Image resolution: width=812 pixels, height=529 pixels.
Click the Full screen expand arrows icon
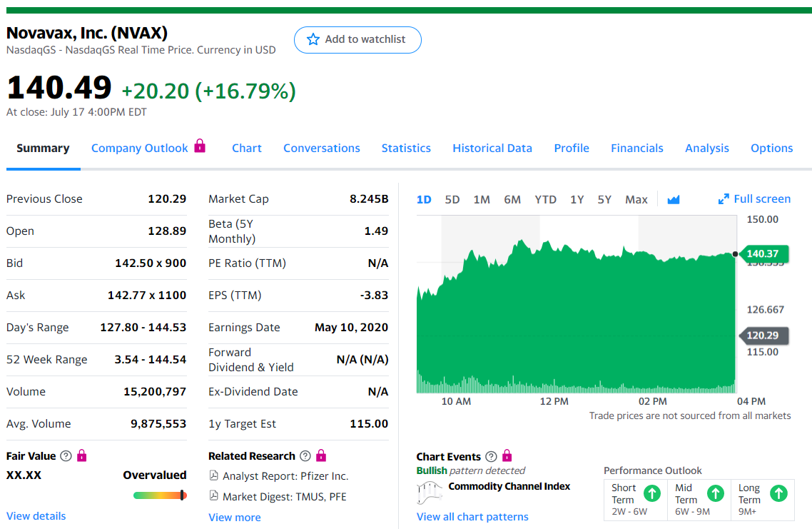pos(724,199)
